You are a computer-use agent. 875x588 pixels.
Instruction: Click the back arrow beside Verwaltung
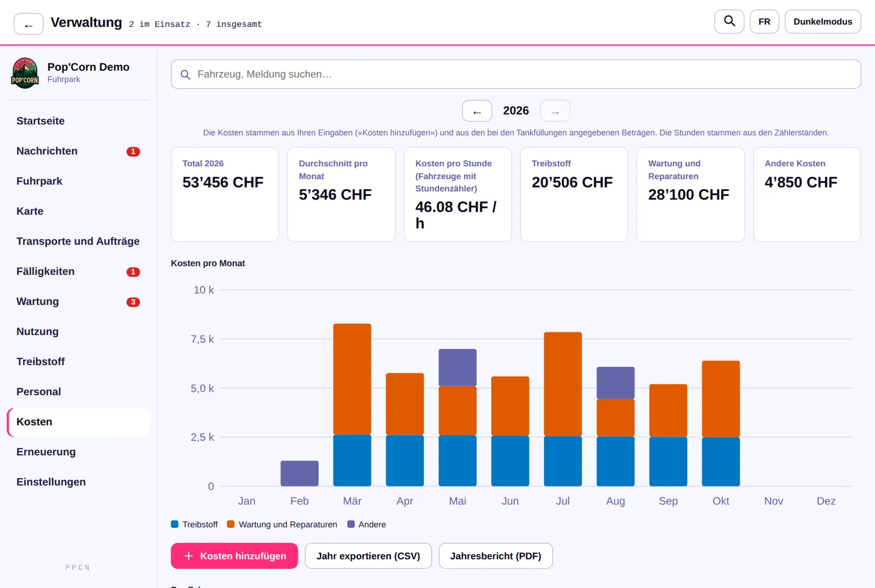pyautogui.click(x=28, y=24)
